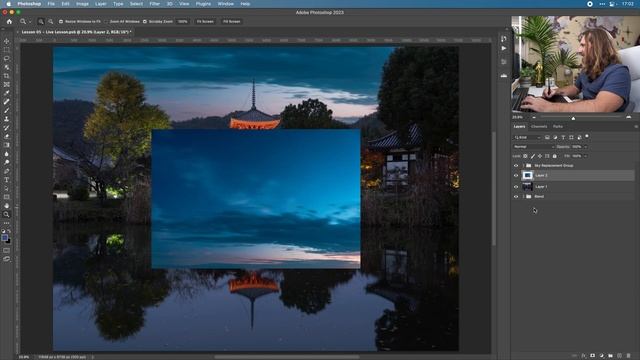Image resolution: width=640 pixels, height=360 pixels.
Task: Select the Brush tool
Action: [x=7, y=110]
